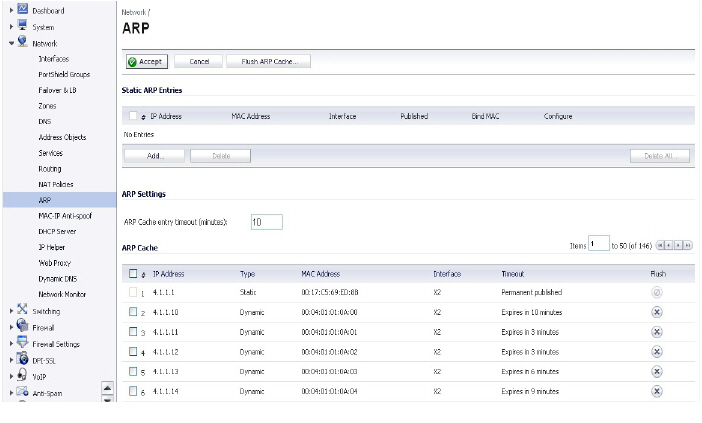Check the box for entry 4.1.1.14
The width and height of the screenshot is (702, 423).
click(x=133, y=391)
